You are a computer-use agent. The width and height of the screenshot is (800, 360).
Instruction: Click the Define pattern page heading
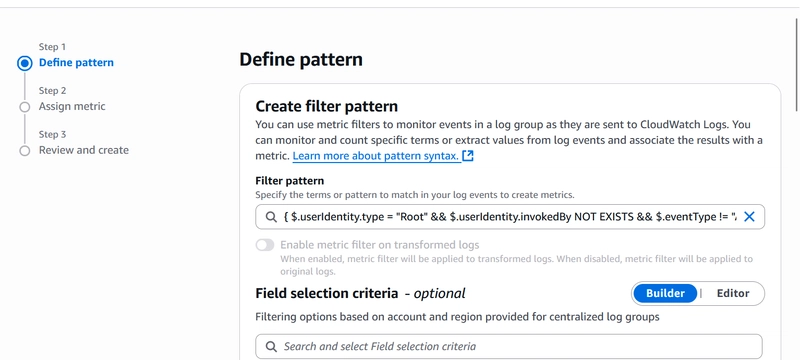301,60
